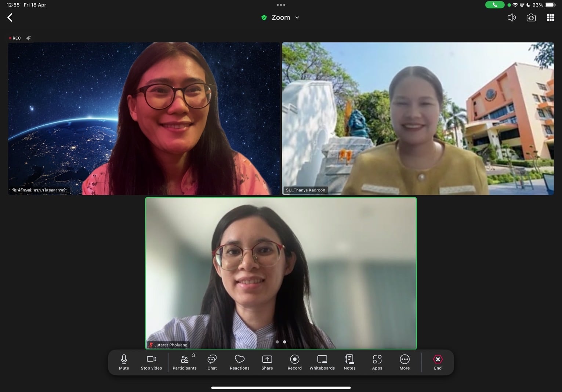Screen dimensions: 562x392
Task: Open the Apps panel
Action: point(377,362)
